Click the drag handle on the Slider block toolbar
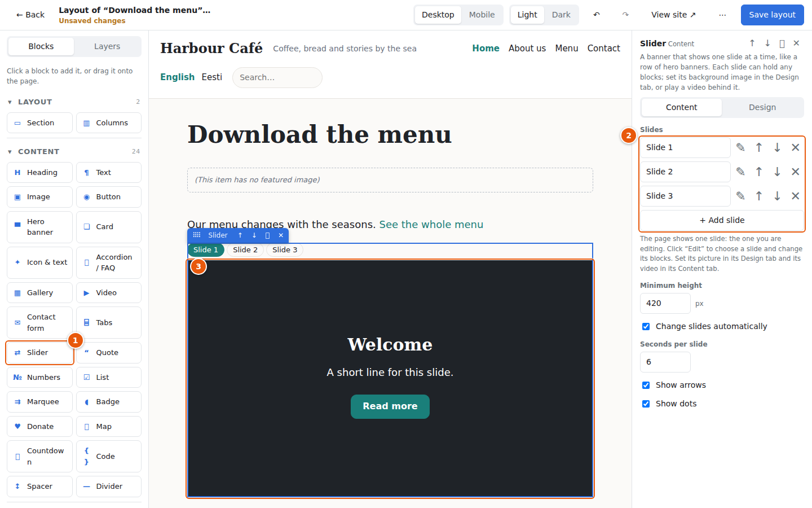 (x=197, y=235)
